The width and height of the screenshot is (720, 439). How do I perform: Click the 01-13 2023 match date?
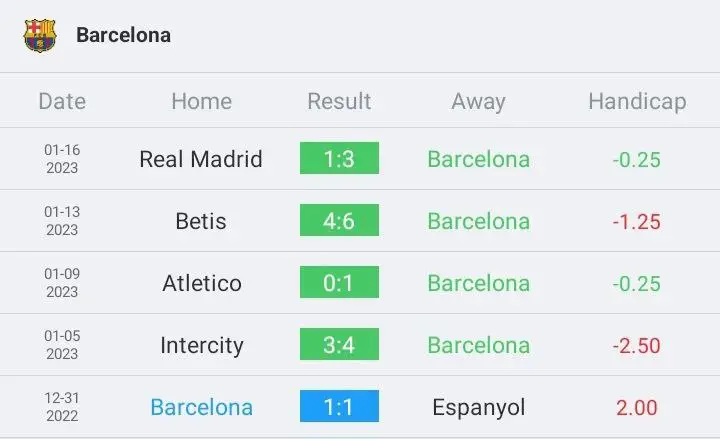pos(62,221)
